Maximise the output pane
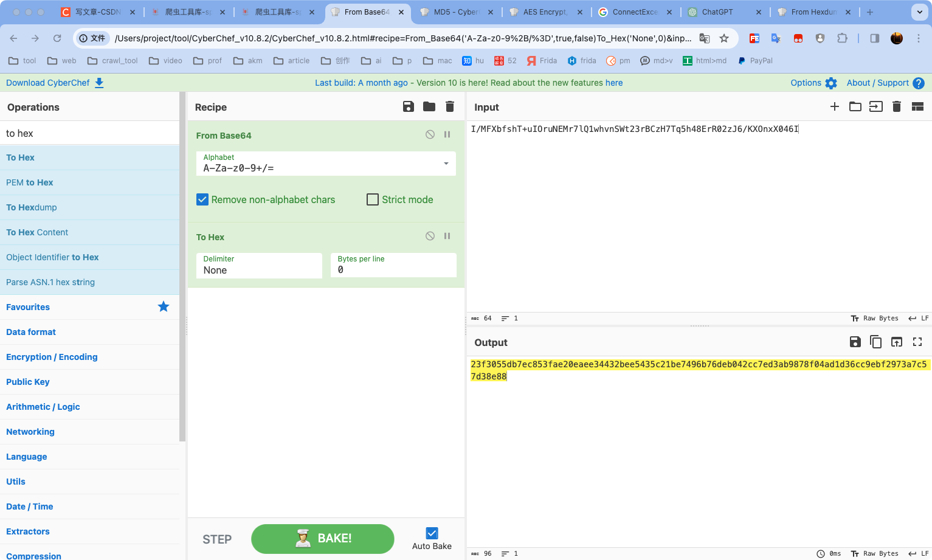Viewport: 932px width, 560px height. tap(917, 342)
